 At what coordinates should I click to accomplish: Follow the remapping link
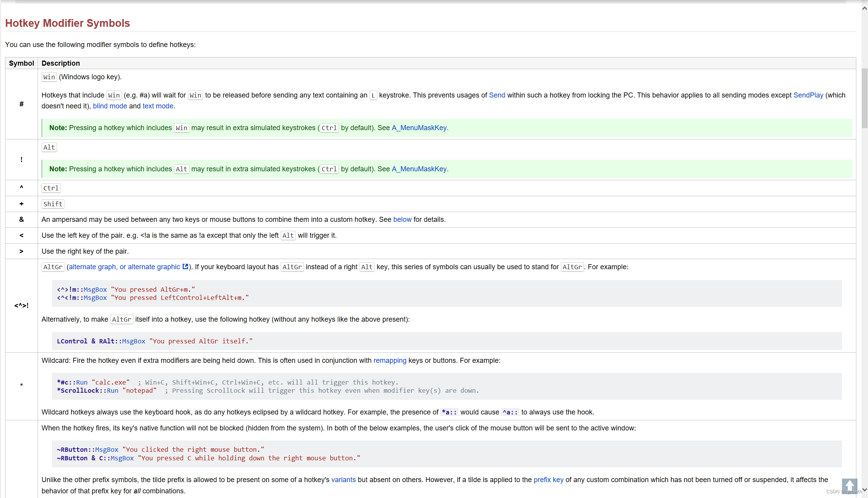[390, 360]
